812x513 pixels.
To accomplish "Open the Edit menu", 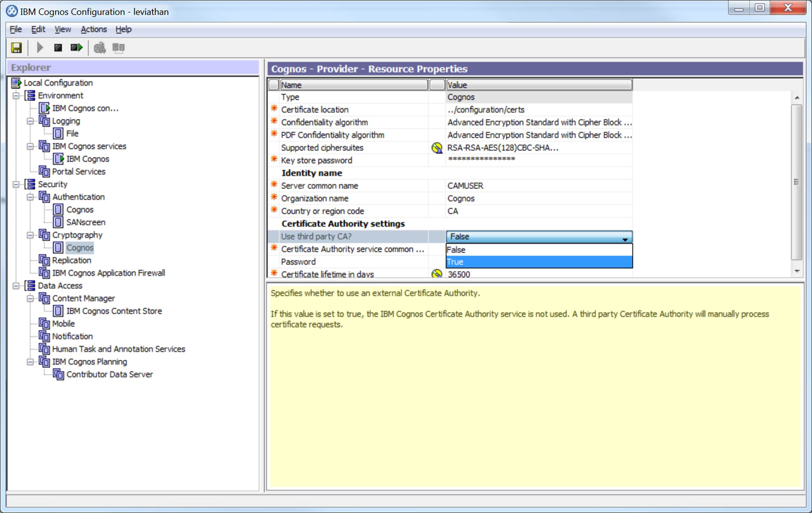I will (x=37, y=28).
